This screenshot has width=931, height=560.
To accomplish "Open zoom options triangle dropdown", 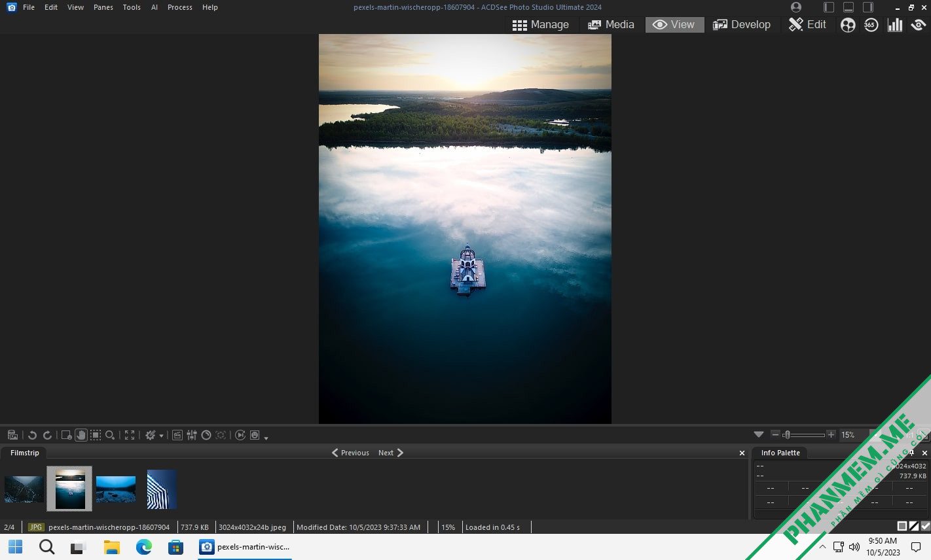I will tap(759, 434).
